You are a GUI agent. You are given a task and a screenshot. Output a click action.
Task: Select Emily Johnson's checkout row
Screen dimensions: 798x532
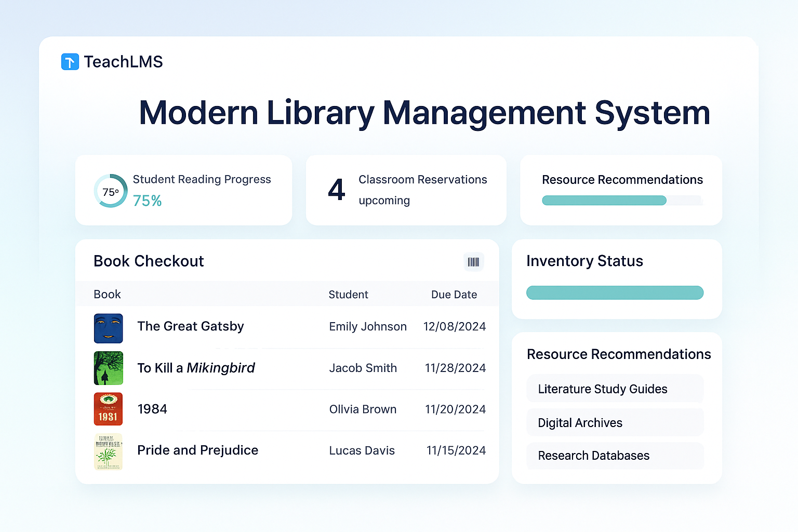[288, 327]
